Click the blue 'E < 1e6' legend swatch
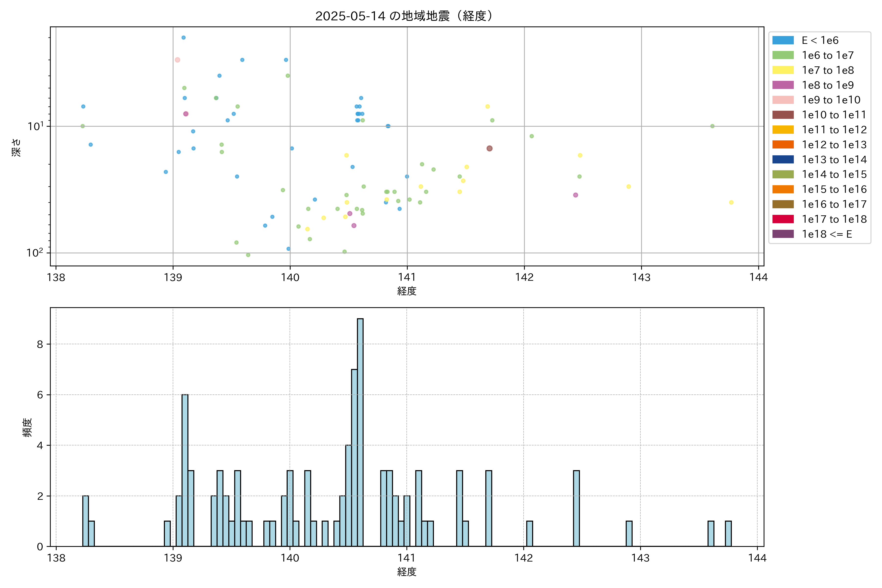The width and height of the screenshot is (882, 588). (x=783, y=40)
